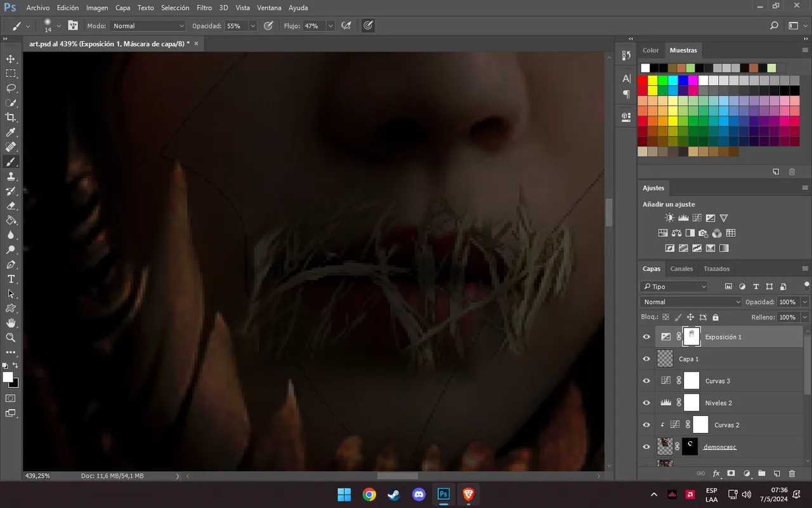Add a Gradient Map adjustment from Ajustes
The image size is (812, 508).
point(724,248)
